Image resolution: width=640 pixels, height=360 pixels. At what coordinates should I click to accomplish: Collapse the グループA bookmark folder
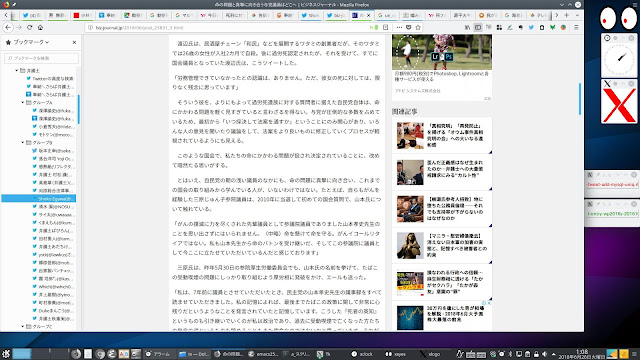tap(23, 102)
